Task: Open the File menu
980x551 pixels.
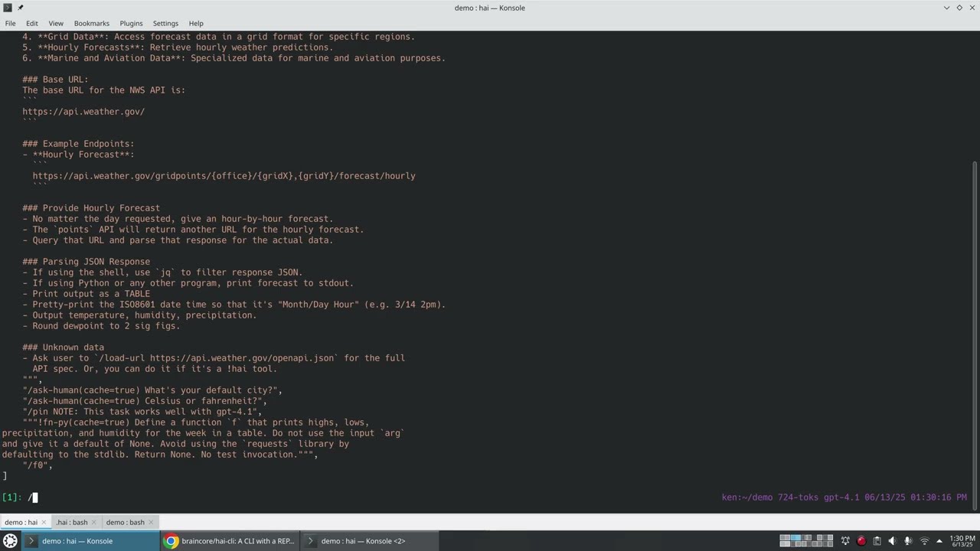Action: click(x=10, y=24)
